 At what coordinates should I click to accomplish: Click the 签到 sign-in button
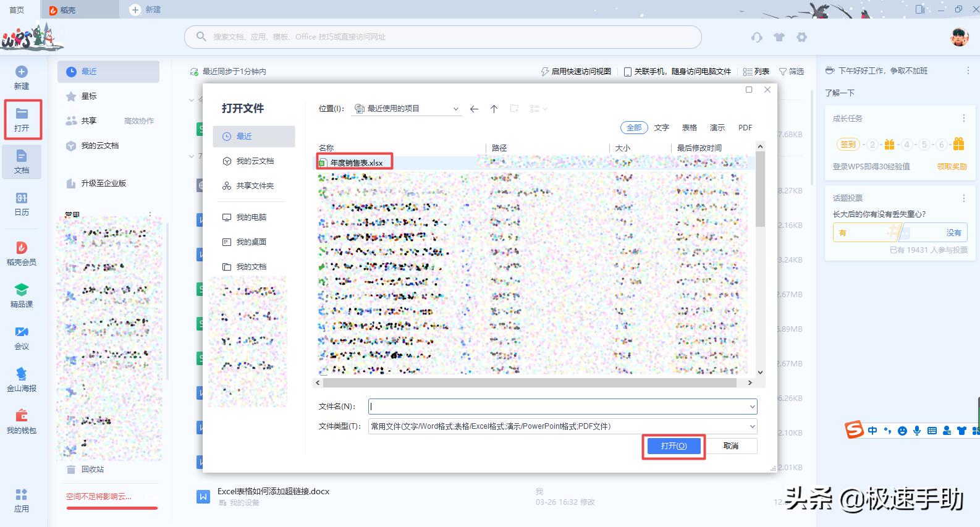(848, 145)
